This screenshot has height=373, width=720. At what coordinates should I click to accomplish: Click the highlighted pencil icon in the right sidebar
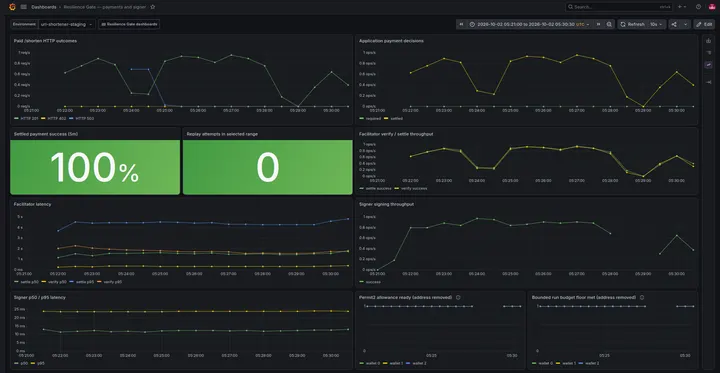tap(709, 65)
